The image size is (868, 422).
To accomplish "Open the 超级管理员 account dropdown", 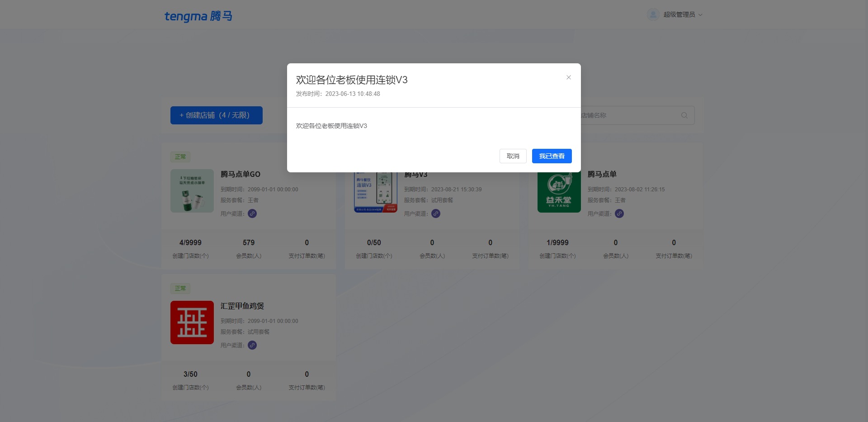I will pos(683,14).
